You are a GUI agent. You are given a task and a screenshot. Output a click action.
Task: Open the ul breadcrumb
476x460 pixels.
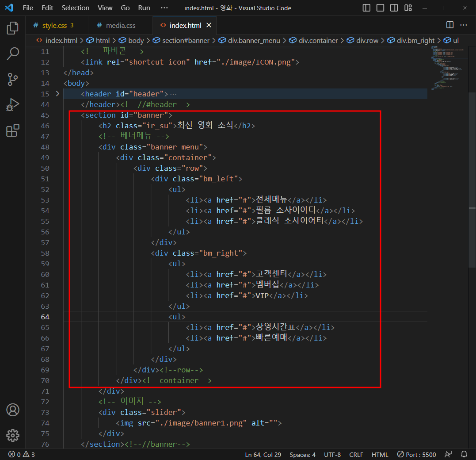pos(451,40)
